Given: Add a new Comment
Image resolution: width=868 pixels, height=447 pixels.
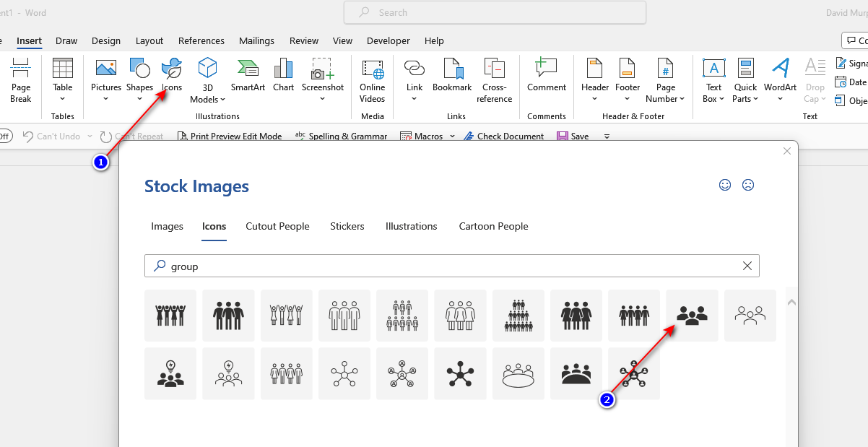Looking at the screenshot, I should 547,75.
